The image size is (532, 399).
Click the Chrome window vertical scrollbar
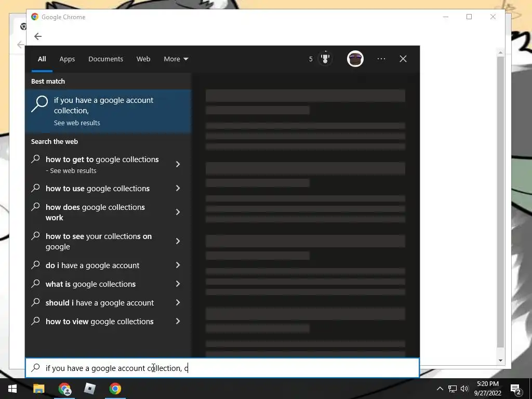pyautogui.click(x=500, y=202)
